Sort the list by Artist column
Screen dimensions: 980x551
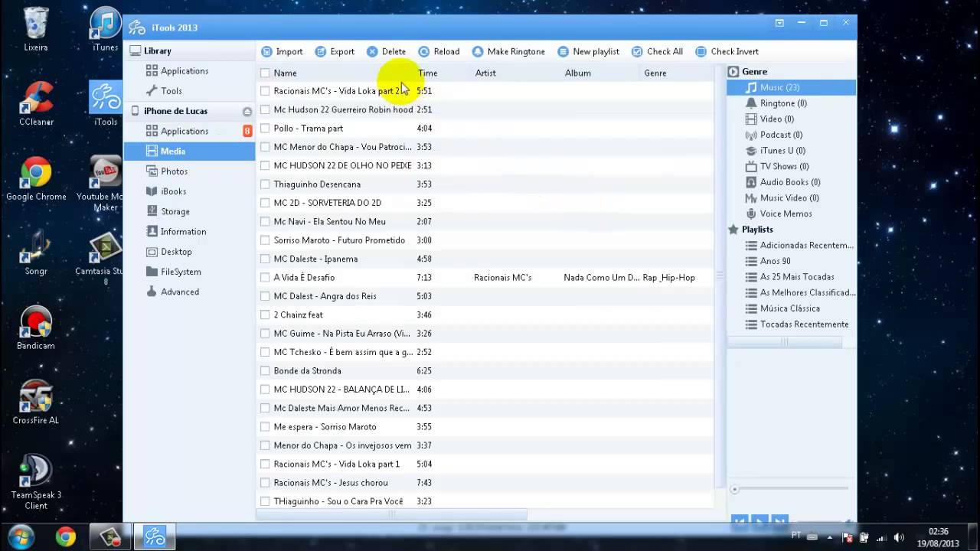click(x=485, y=73)
